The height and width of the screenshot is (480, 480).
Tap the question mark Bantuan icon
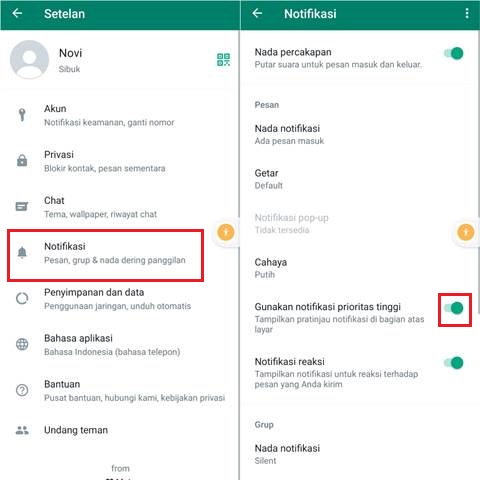(x=22, y=390)
